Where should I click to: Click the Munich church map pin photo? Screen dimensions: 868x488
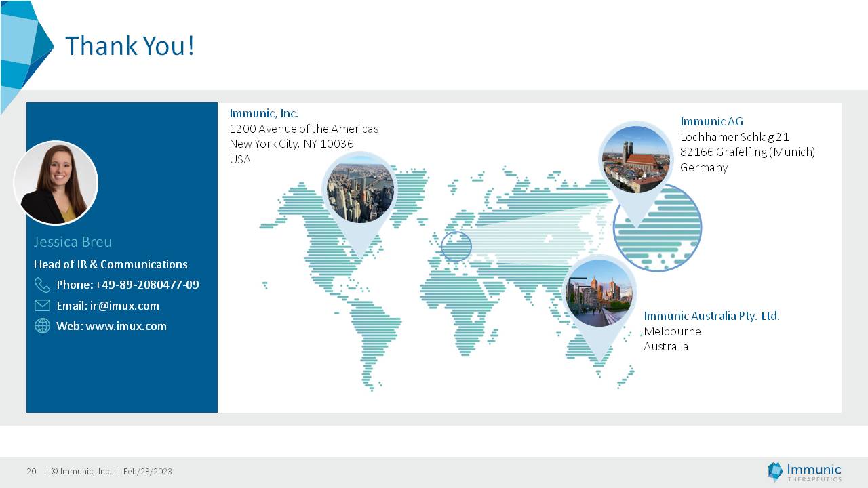pyautogui.click(x=636, y=160)
